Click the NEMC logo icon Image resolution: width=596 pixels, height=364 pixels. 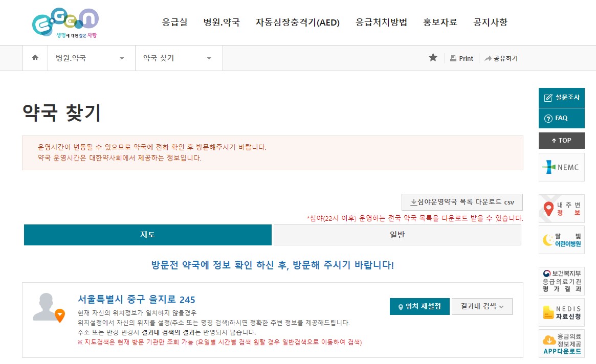point(561,167)
